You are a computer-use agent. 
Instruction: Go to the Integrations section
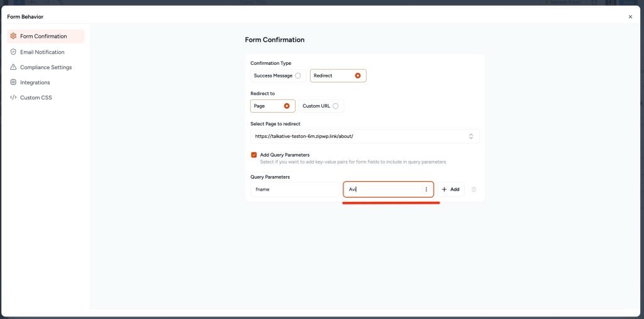tap(35, 82)
